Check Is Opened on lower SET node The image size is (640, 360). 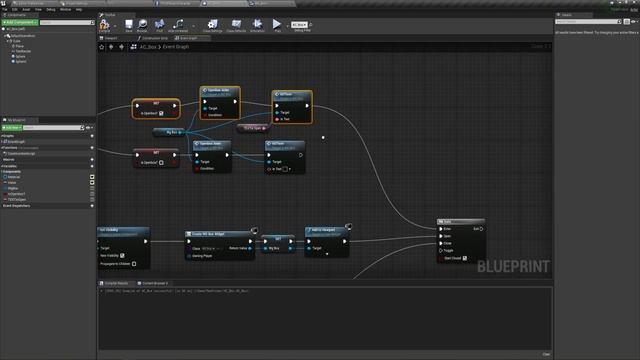coord(162,163)
